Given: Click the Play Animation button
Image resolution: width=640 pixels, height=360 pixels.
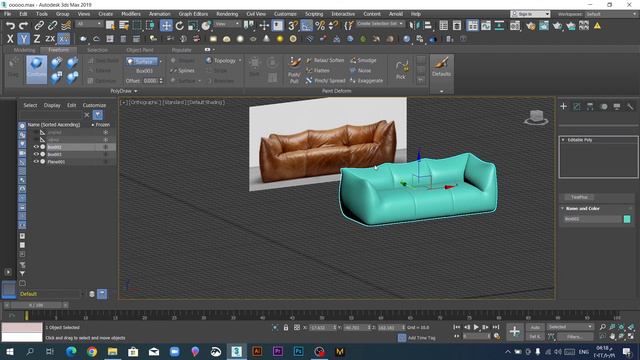Looking at the screenshot, I should click(476, 327).
